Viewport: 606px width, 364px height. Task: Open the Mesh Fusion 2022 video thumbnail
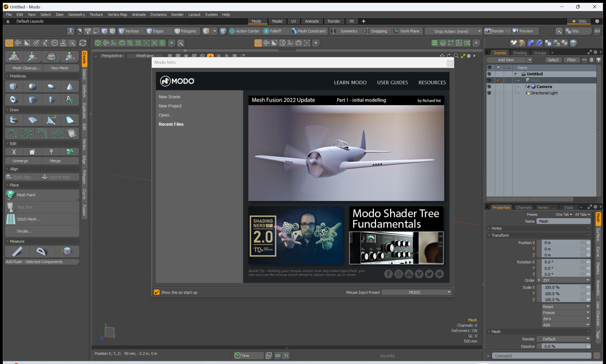[346, 152]
